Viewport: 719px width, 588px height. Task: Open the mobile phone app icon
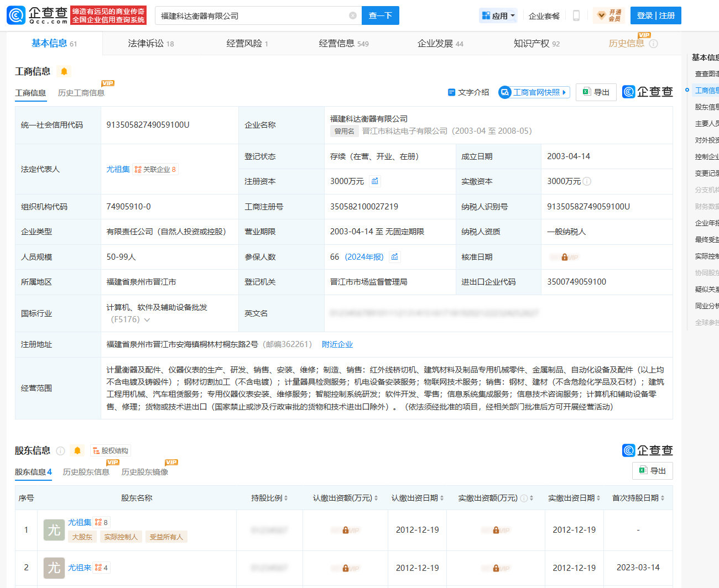coord(576,15)
